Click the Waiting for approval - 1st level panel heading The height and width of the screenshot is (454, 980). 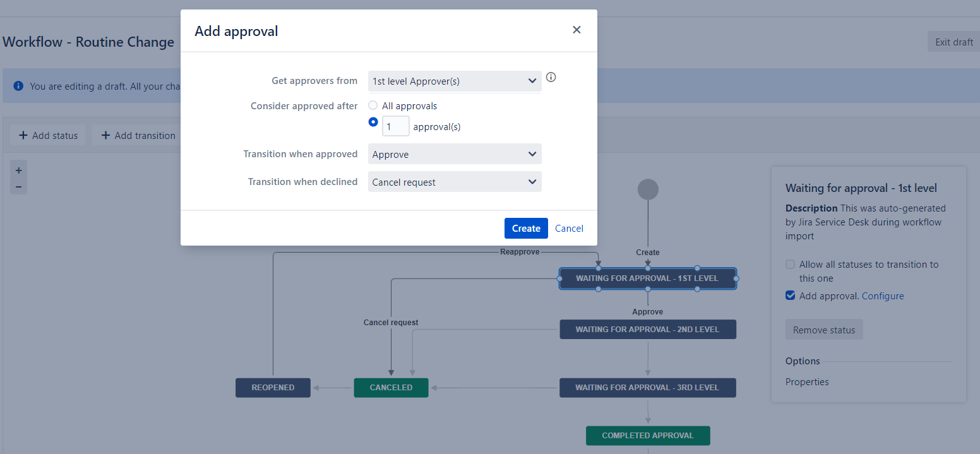click(x=861, y=188)
